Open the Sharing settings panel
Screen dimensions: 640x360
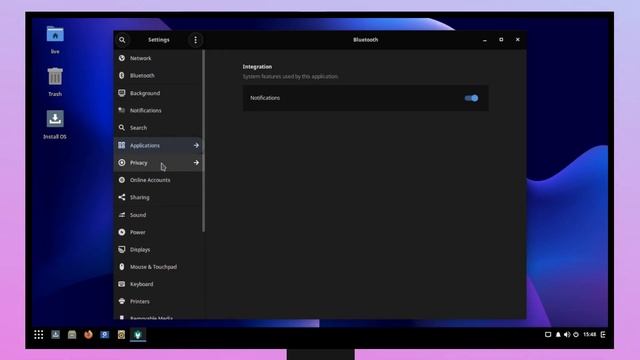tap(158, 197)
